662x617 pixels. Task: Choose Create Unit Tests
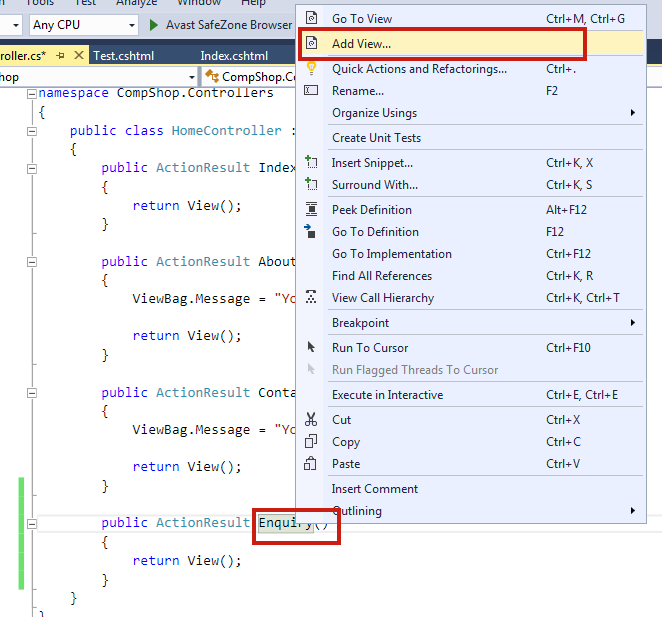pyautogui.click(x=471, y=137)
